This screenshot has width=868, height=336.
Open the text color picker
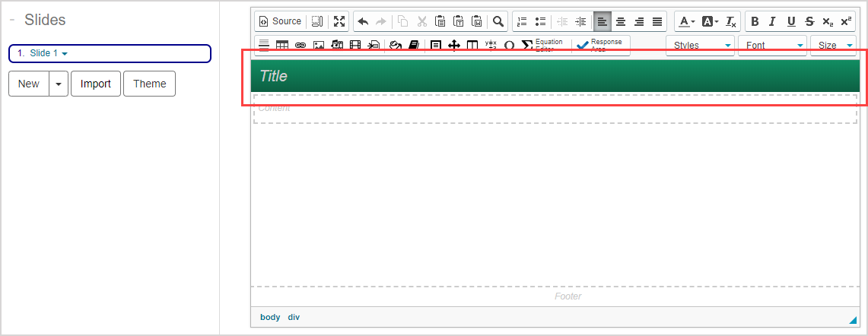pyautogui.click(x=686, y=21)
